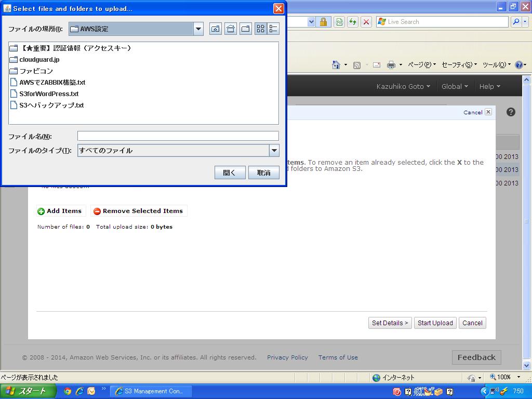Click the browser Print icon
The height and width of the screenshot is (399, 532).
pos(391,65)
